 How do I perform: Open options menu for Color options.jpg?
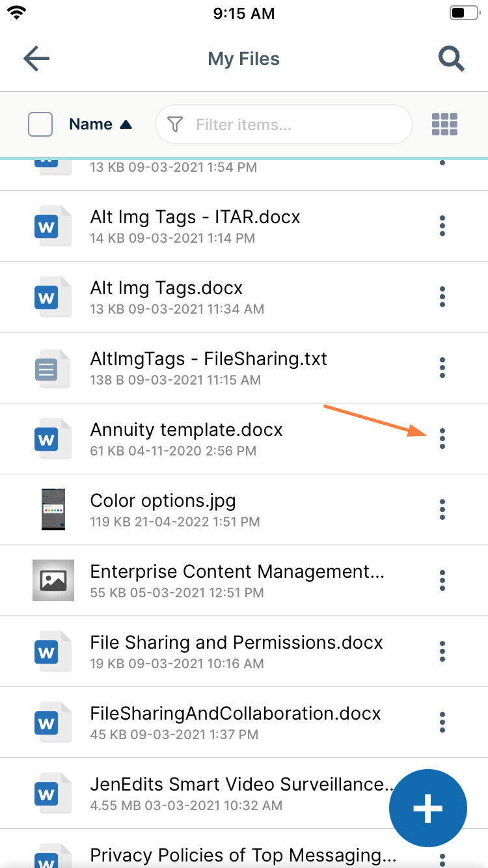point(442,509)
